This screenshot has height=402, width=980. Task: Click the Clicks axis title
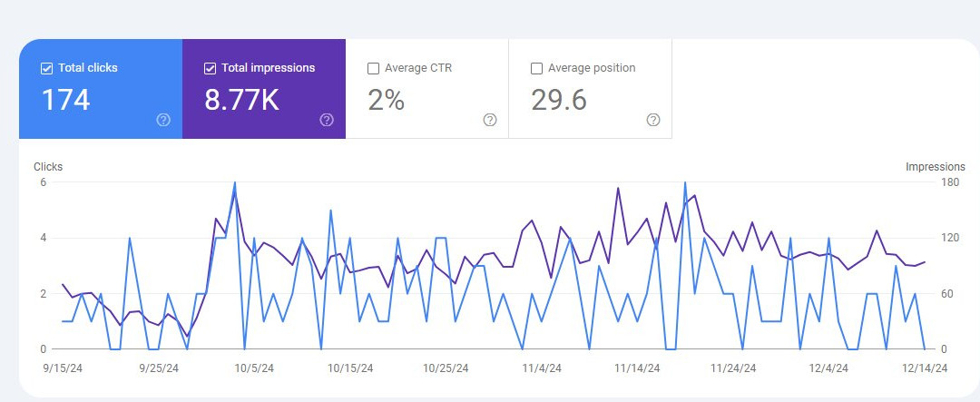[48, 167]
